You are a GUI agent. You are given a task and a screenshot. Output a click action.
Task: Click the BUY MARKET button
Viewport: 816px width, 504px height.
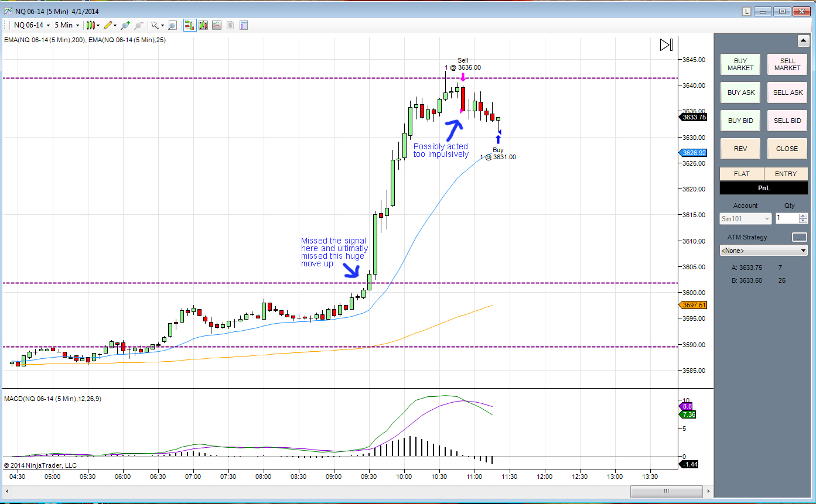pos(740,64)
